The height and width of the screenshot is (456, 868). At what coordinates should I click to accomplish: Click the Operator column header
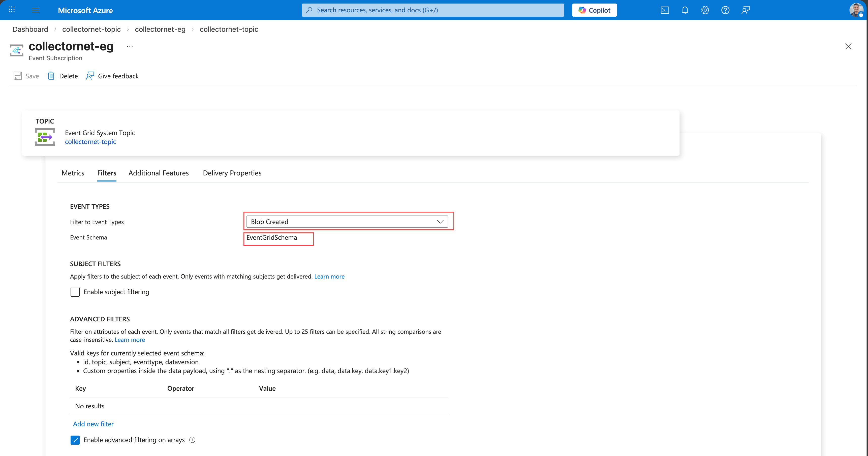pyautogui.click(x=181, y=388)
